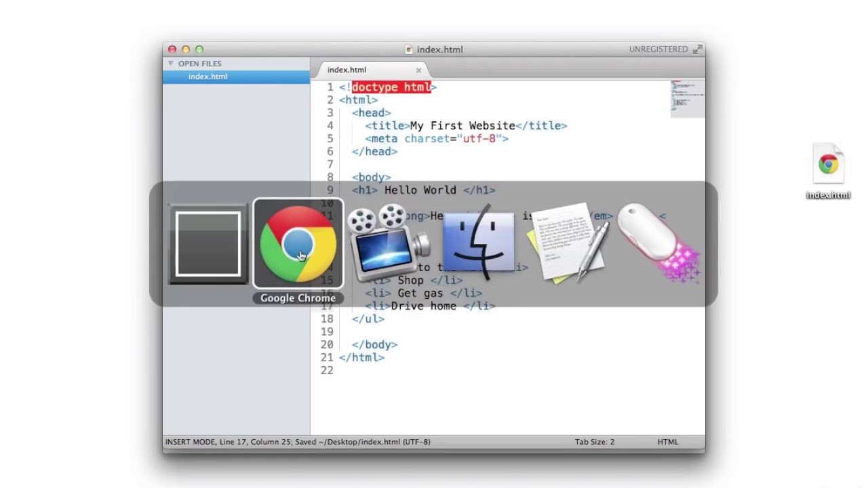Click the "Drive home" list item line

click(430, 306)
